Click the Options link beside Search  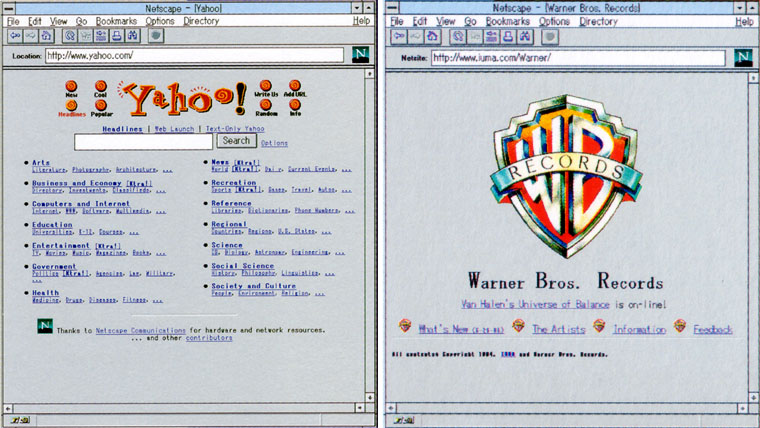pos(274,143)
